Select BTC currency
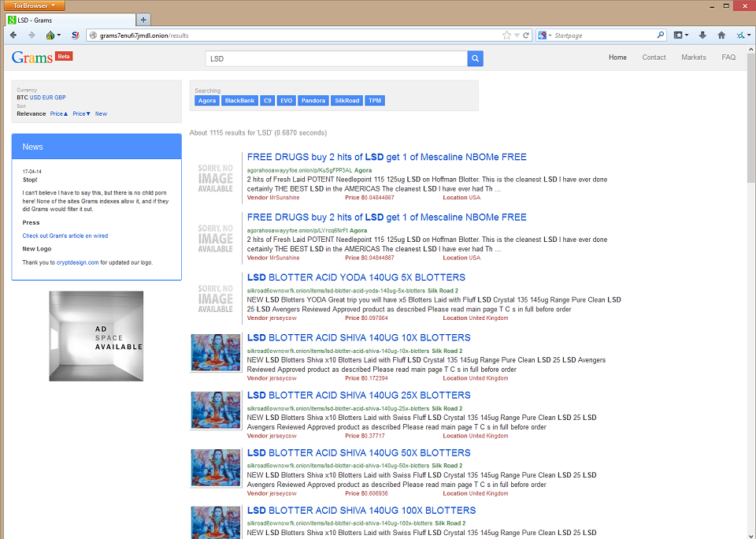This screenshot has width=756, height=539. click(x=22, y=98)
